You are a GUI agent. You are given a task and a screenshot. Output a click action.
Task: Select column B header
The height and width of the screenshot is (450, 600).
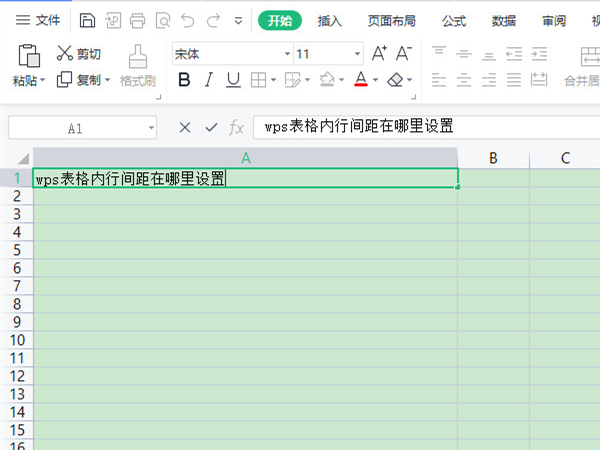coord(493,158)
